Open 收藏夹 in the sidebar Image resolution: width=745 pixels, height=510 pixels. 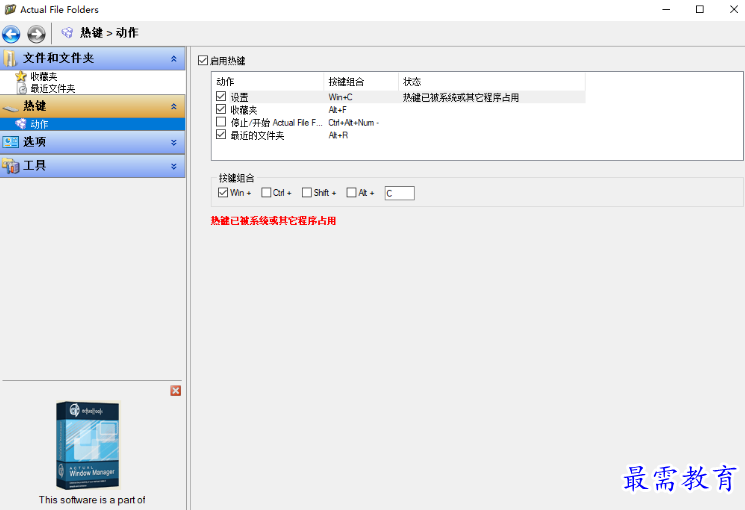tap(44, 76)
